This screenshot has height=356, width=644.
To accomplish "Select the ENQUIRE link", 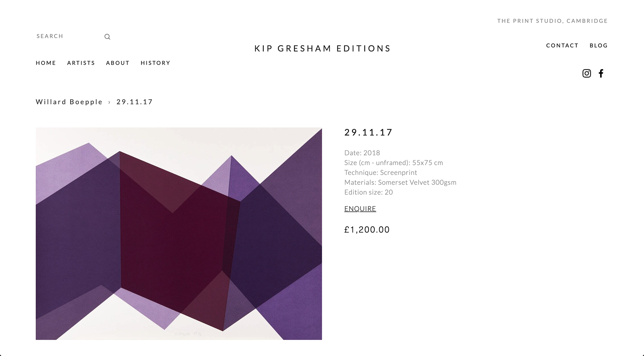I will coord(360,209).
